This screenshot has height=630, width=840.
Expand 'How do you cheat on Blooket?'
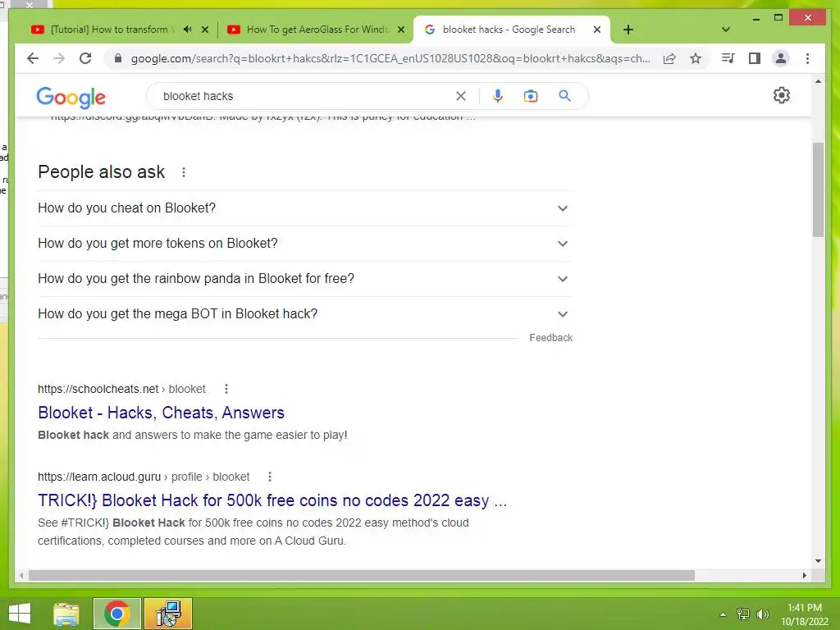(305, 208)
